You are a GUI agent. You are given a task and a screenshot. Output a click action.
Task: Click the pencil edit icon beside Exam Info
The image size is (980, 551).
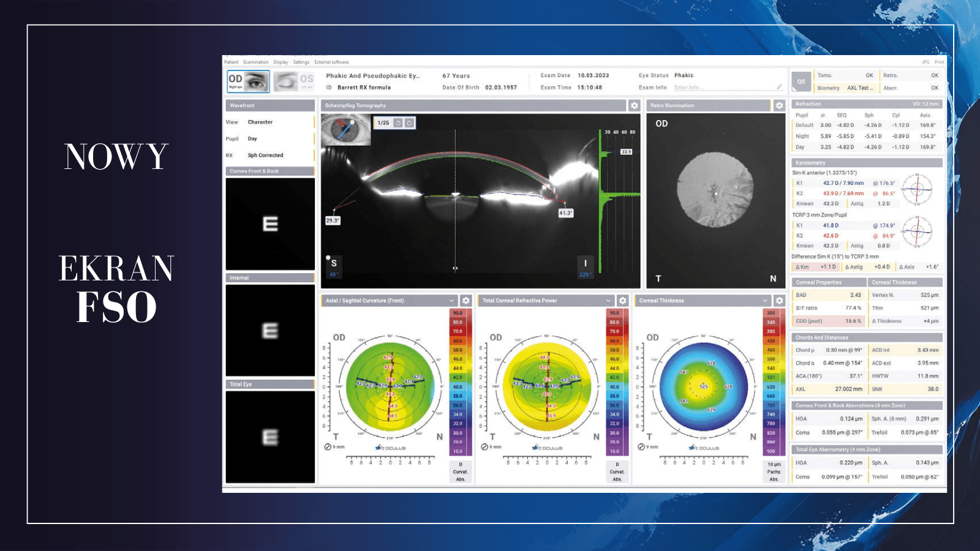[x=779, y=87]
